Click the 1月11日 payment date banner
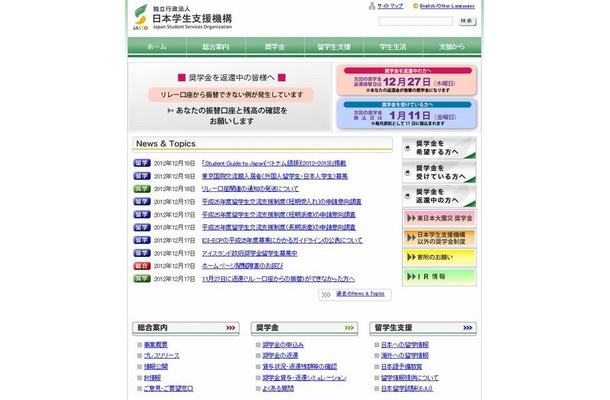 pos(407,114)
